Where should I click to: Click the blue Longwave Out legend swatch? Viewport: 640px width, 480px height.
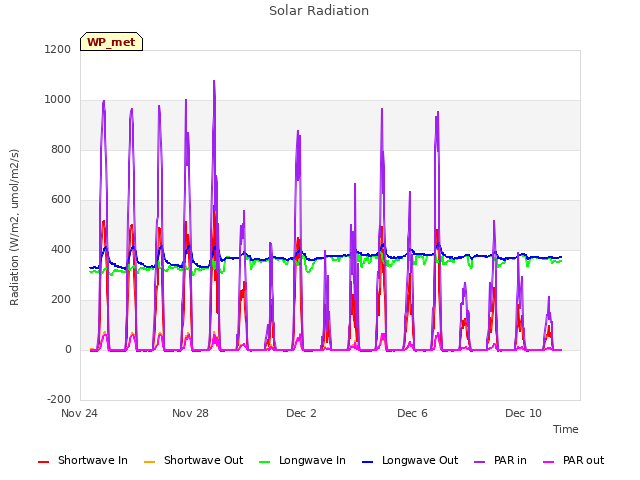pyautogui.click(x=367, y=462)
